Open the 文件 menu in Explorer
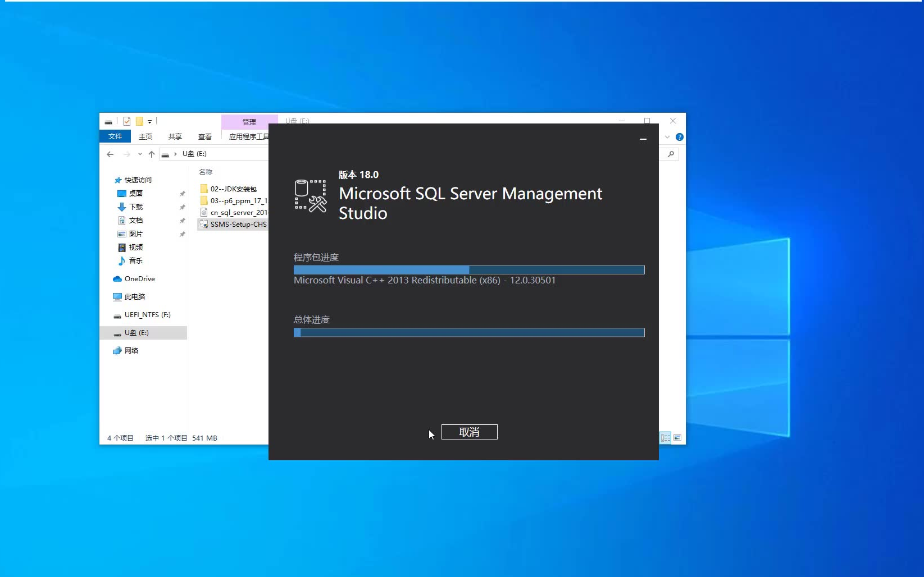The image size is (924, 577). tap(115, 136)
